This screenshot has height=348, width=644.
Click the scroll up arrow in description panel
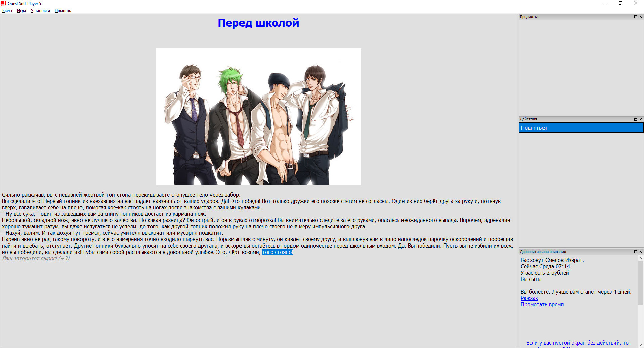(641, 258)
